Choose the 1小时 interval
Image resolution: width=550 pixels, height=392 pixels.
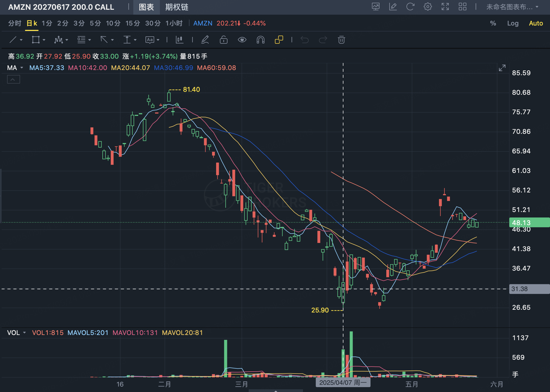tap(174, 23)
